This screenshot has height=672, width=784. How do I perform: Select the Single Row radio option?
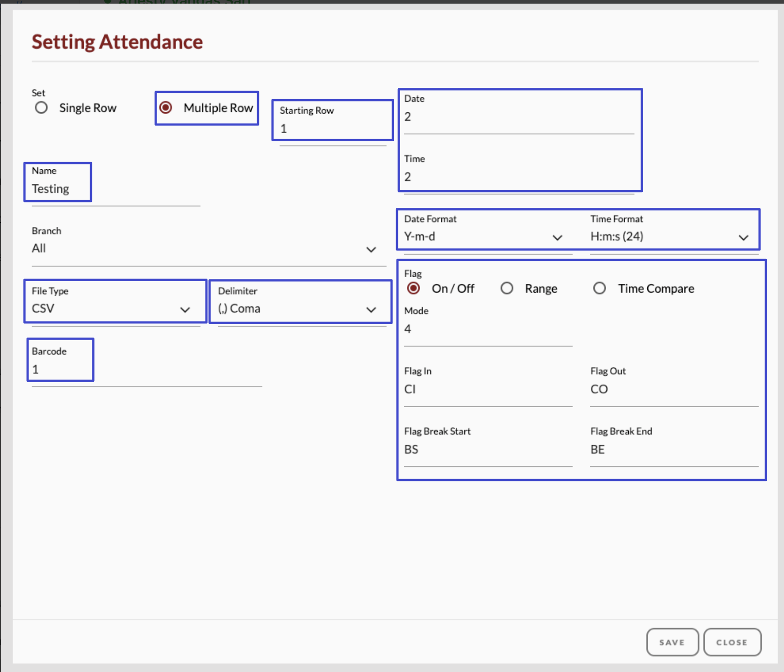[41, 108]
